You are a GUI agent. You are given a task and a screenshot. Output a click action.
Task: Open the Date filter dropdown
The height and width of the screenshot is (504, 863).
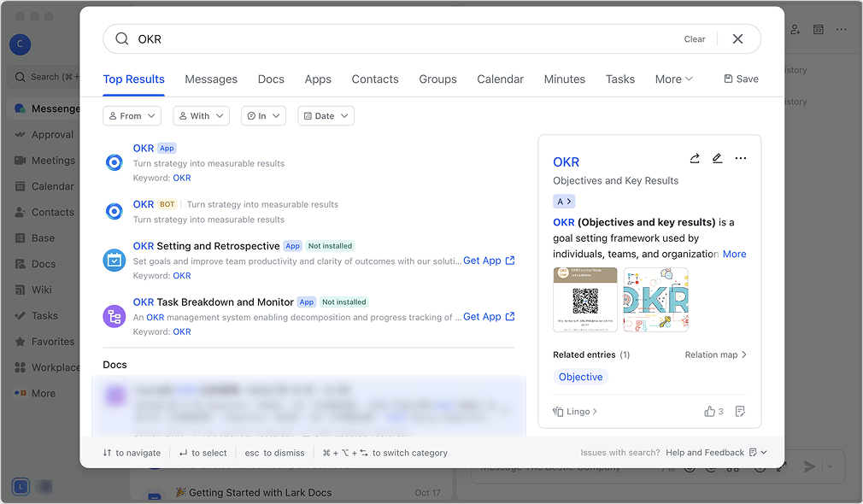click(326, 116)
